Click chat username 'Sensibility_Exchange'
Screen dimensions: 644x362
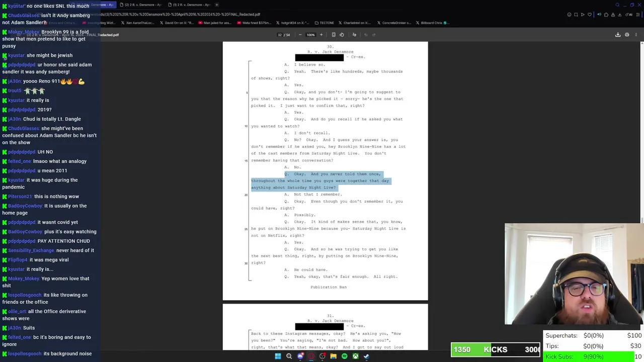point(31,250)
